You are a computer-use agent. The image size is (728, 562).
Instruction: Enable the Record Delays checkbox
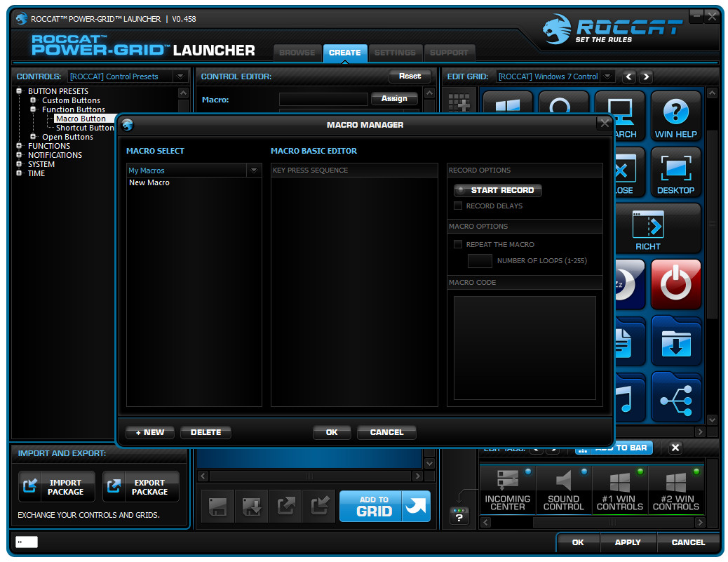(458, 206)
